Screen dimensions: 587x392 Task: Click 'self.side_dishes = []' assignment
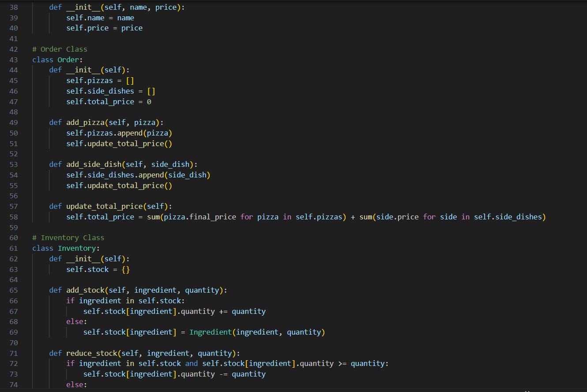111,91
